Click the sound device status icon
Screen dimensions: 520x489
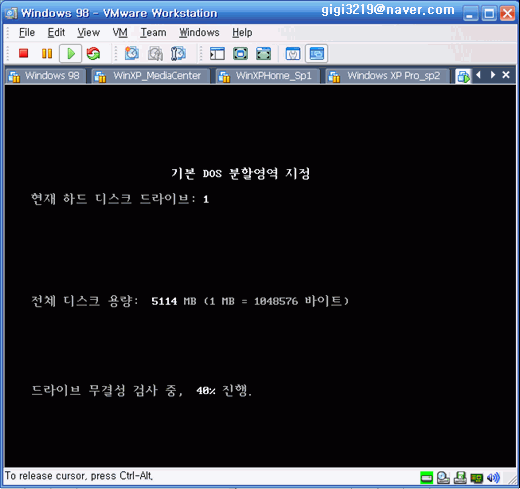click(493, 478)
